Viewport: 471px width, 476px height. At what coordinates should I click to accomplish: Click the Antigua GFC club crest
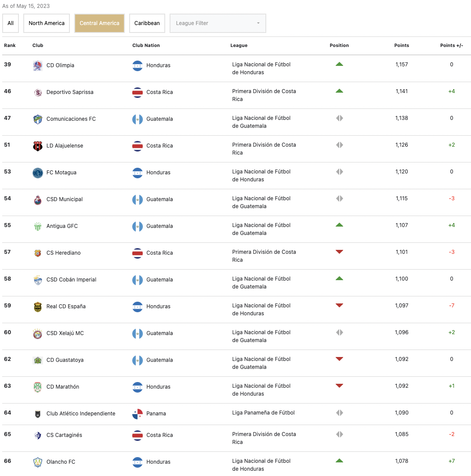pos(38,226)
